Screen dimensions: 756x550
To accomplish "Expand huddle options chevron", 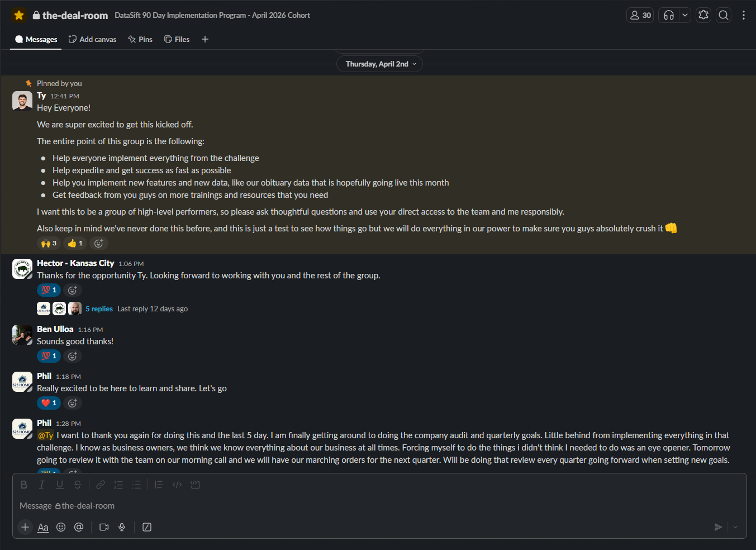I will 685,15.
